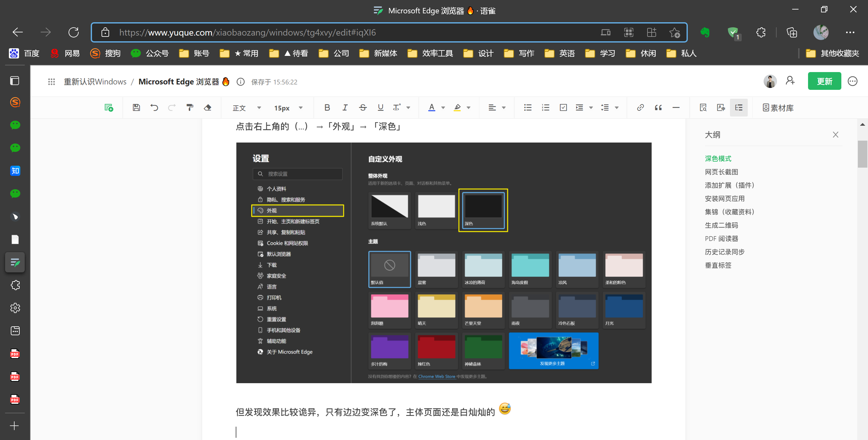Jump to PDF 阅读器 outline entry
The image size is (868, 440).
[721, 239]
